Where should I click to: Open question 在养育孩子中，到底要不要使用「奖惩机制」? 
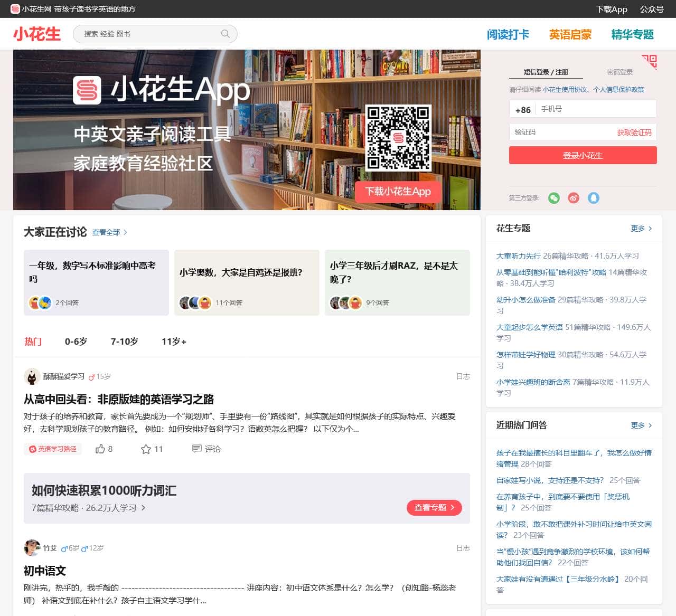click(563, 502)
